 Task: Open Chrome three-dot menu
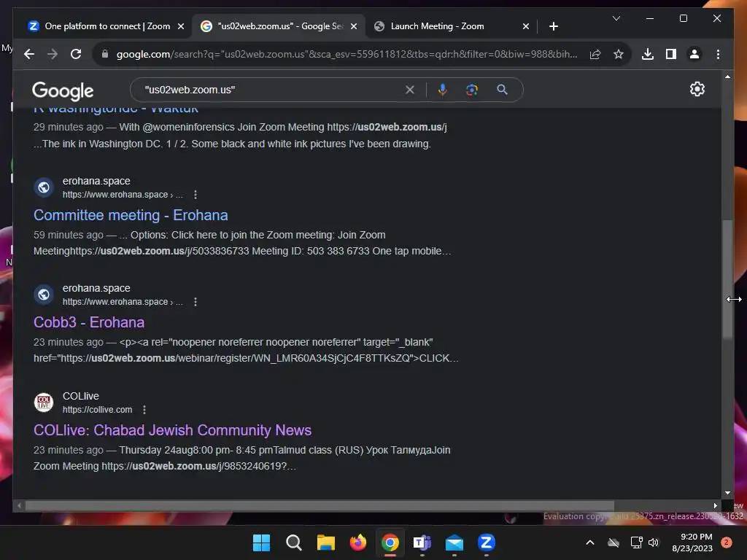tap(718, 54)
